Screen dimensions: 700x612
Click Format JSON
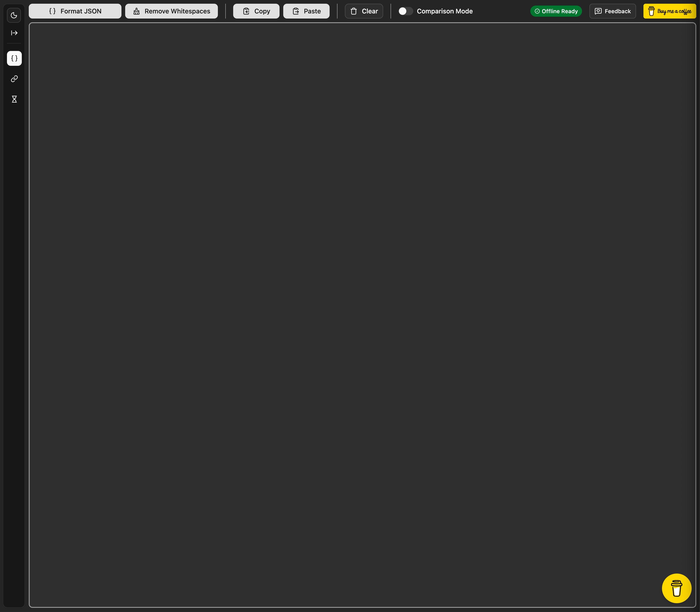[75, 11]
